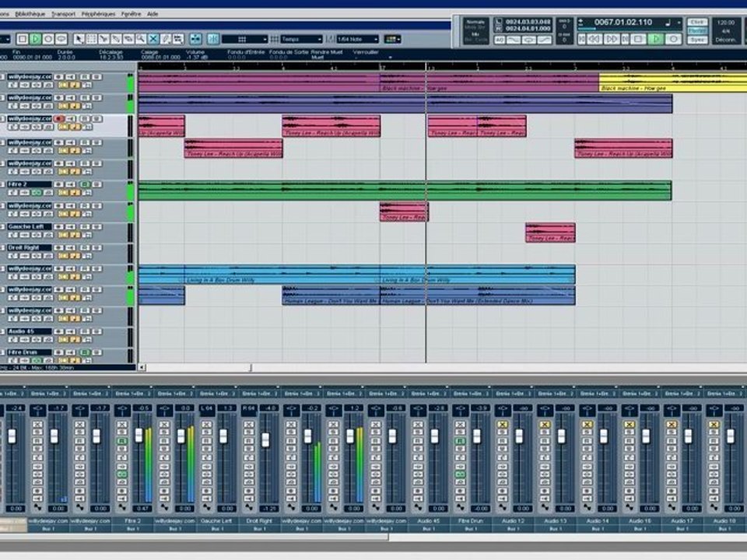Click the left locator value 0024.03.03.068
The image size is (747, 560).
(x=528, y=22)
